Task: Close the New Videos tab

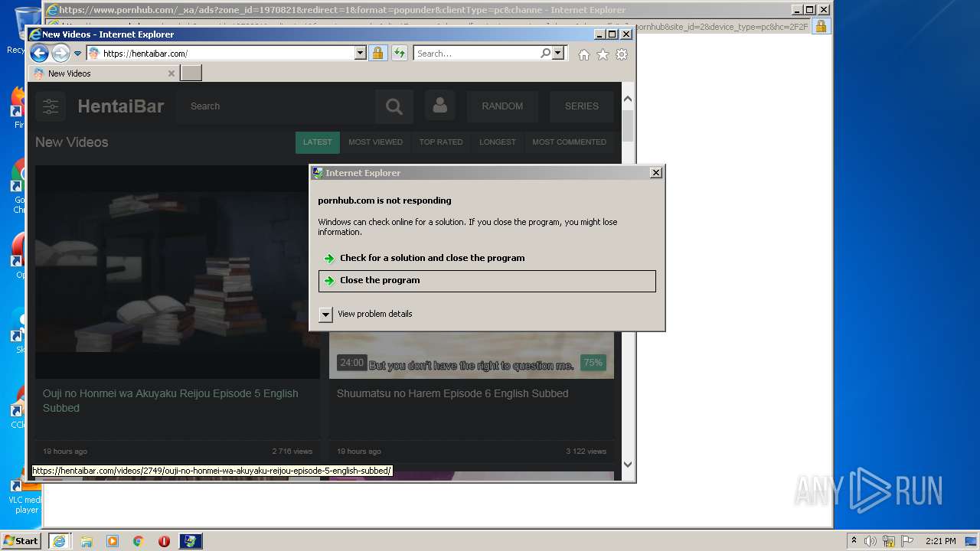Action: point(171,73)
